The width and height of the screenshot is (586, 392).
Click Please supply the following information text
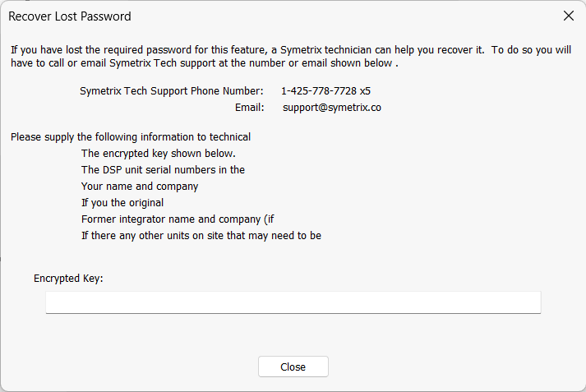pos(131,137)
